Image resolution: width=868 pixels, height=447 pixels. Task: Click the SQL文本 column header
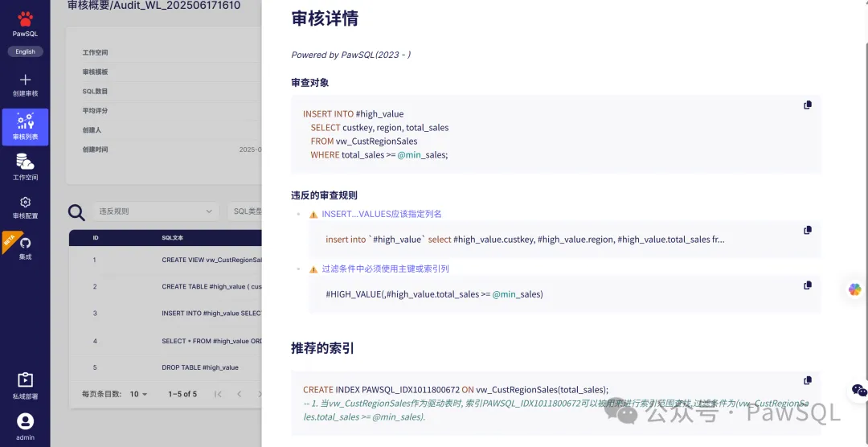click(172, 238)
